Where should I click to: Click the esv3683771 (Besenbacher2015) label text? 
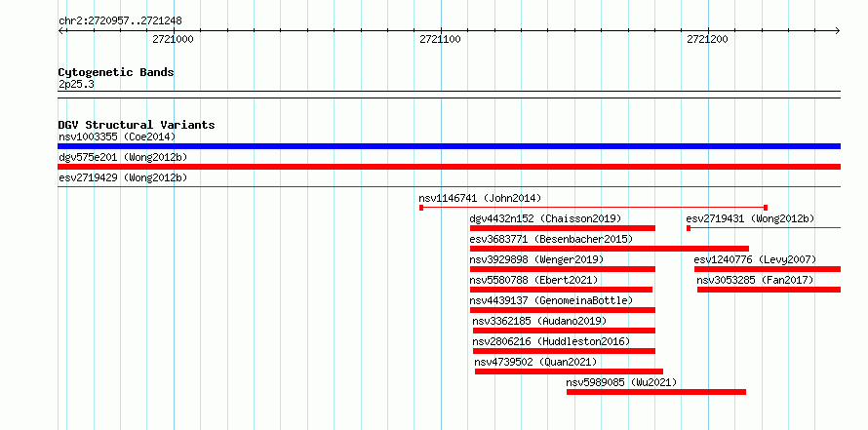tap(551, 239)
